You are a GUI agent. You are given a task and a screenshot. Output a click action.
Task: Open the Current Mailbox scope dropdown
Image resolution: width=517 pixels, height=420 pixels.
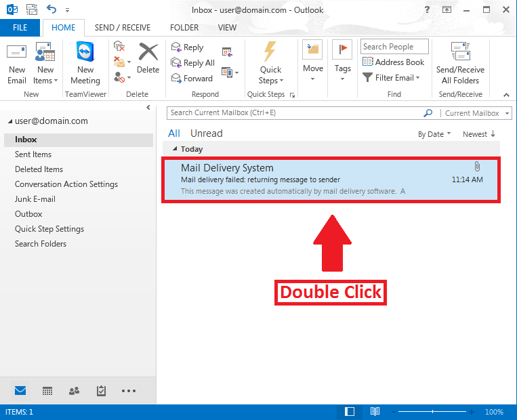[477, 113]
